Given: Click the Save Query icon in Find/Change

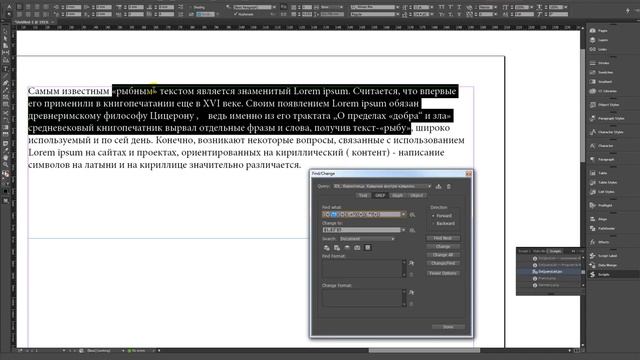Looking at the screenshot, I should [438, 187].
